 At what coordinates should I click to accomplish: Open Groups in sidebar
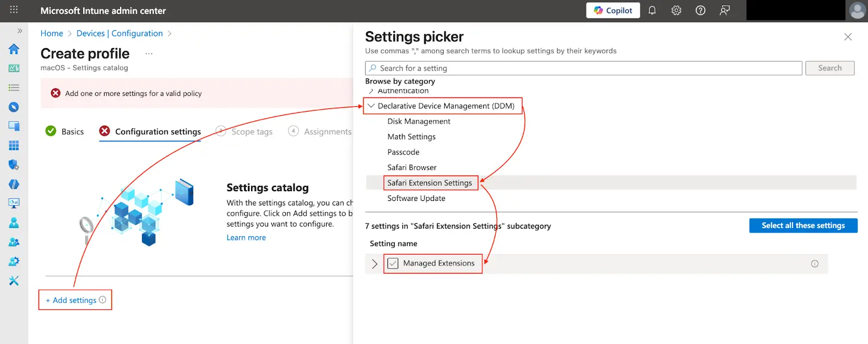tap(14, 242)
